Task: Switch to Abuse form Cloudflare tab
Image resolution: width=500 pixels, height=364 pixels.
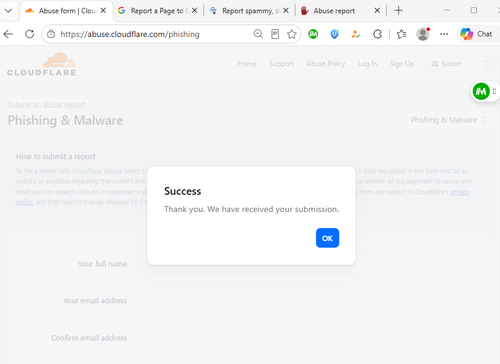Action: click(x=65, y=11)
